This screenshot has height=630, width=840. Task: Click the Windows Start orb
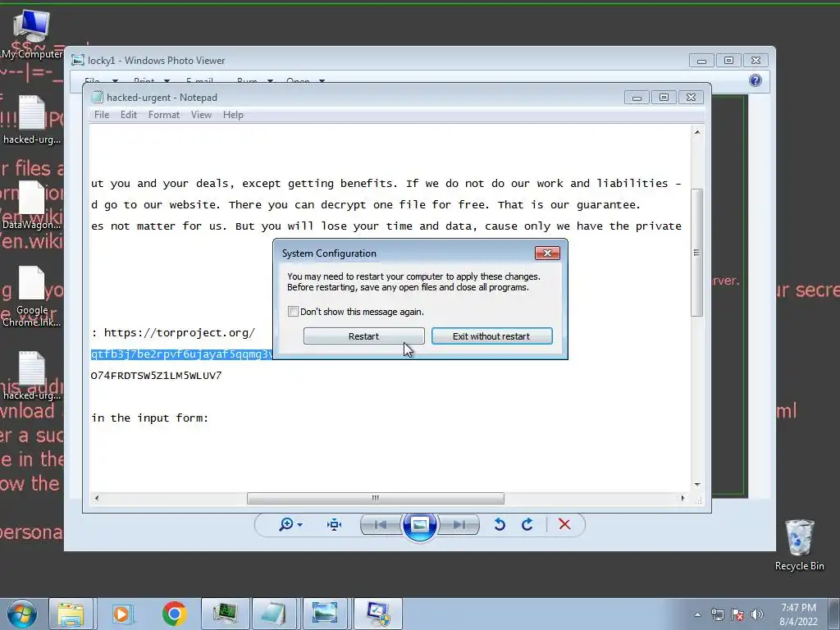tap(22, 614)
